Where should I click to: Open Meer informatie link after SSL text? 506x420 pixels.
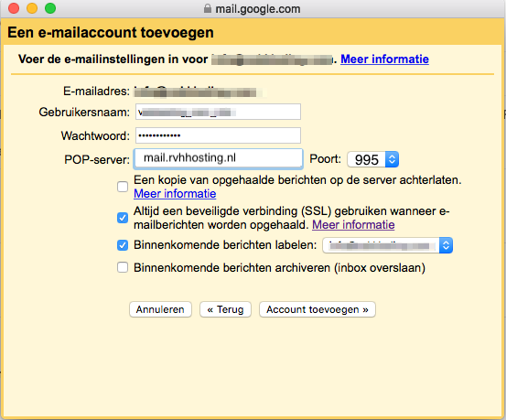click(x=353, y=225)
